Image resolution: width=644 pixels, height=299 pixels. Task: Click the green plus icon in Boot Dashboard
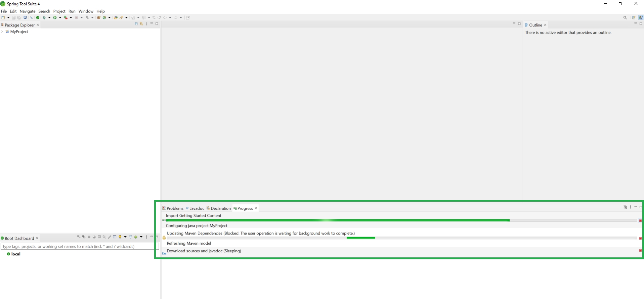(x=136, y=237)
